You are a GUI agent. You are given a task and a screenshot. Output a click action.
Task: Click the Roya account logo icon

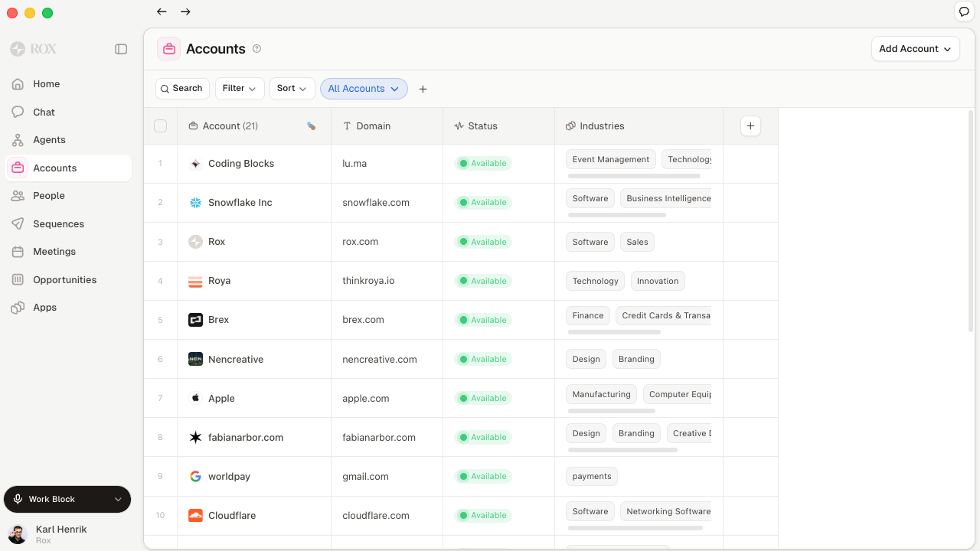(195, 281)
